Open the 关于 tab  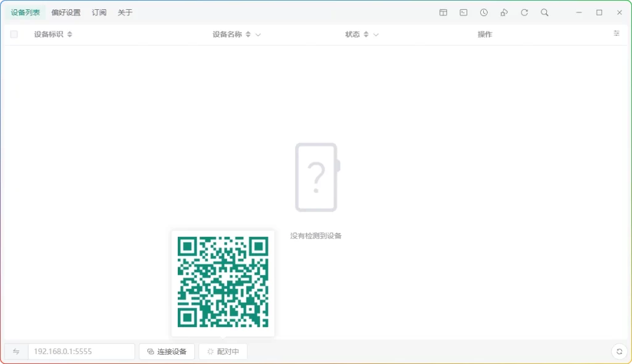click(x=125, y=12)
